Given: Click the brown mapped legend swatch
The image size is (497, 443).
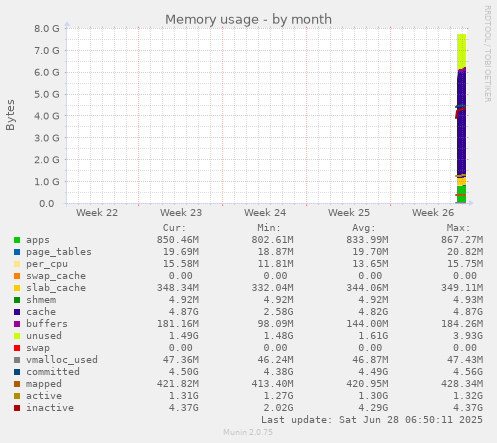Looking at the screenshot, I should (17, 384).
